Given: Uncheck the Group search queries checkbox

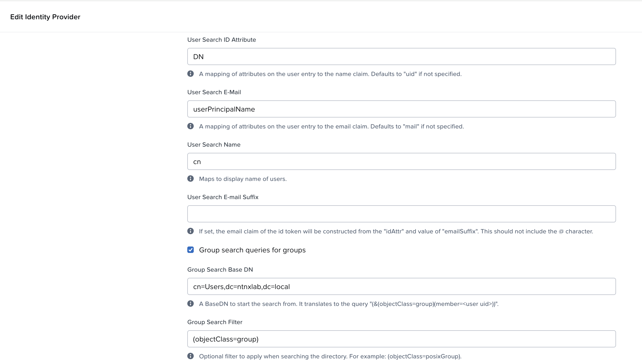Looking at the screenshot, I should point(191,250).
